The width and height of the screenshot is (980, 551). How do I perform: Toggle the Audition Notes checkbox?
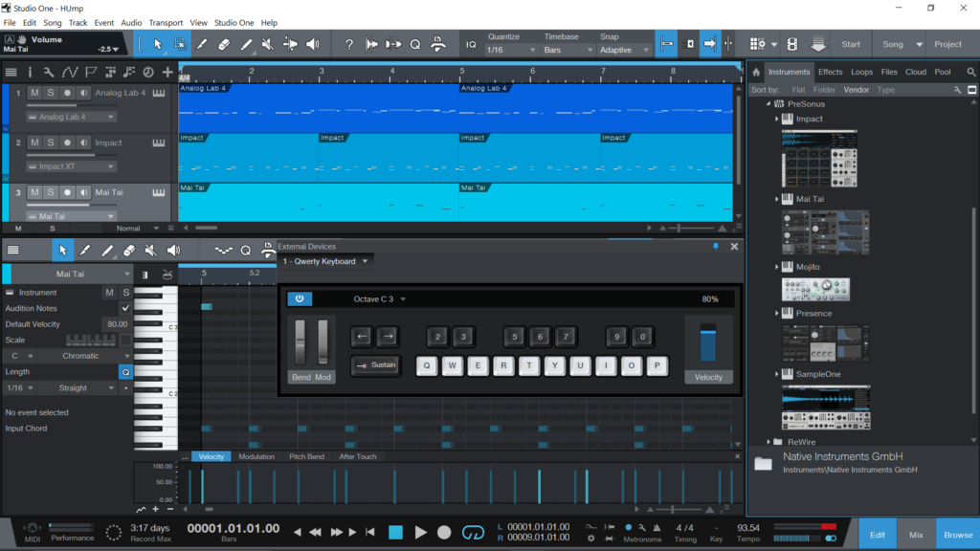[125, 308]
